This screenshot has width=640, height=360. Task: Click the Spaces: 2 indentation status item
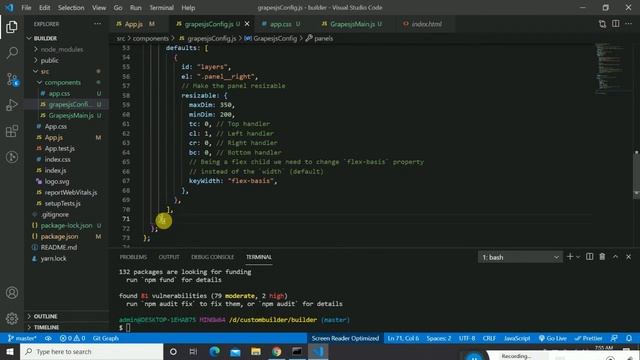(x=439, y=338)
